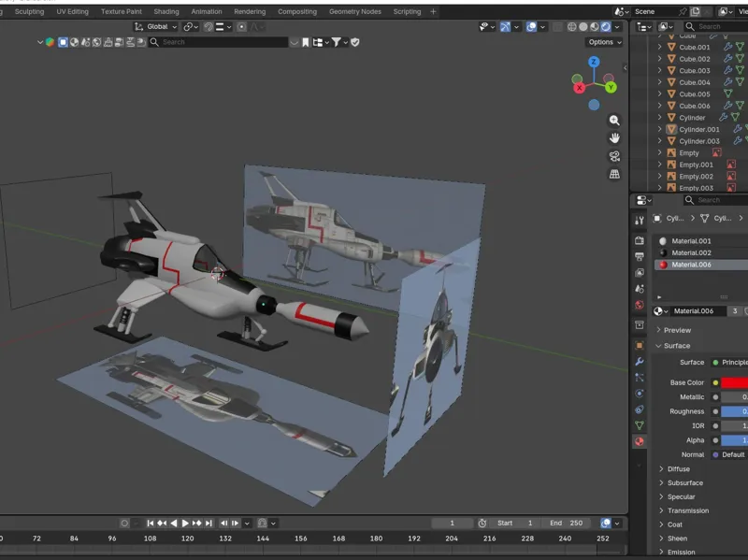Open the Output properties printer icon
The image size is (748, 560).
[x=640, y=256]
